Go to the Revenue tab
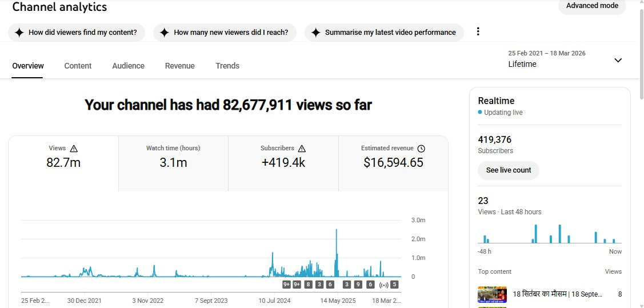Screen dimensions: 644x308 179,66
